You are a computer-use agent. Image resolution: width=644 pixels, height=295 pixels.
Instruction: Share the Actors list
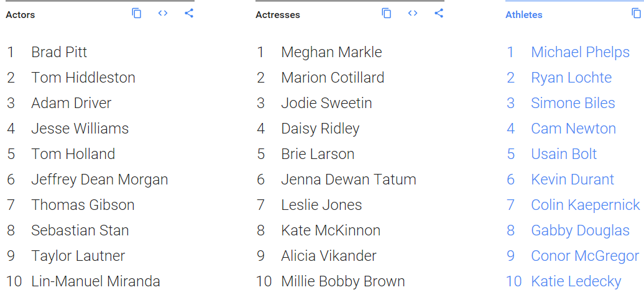pyautogui.click(x=189, y=13)
